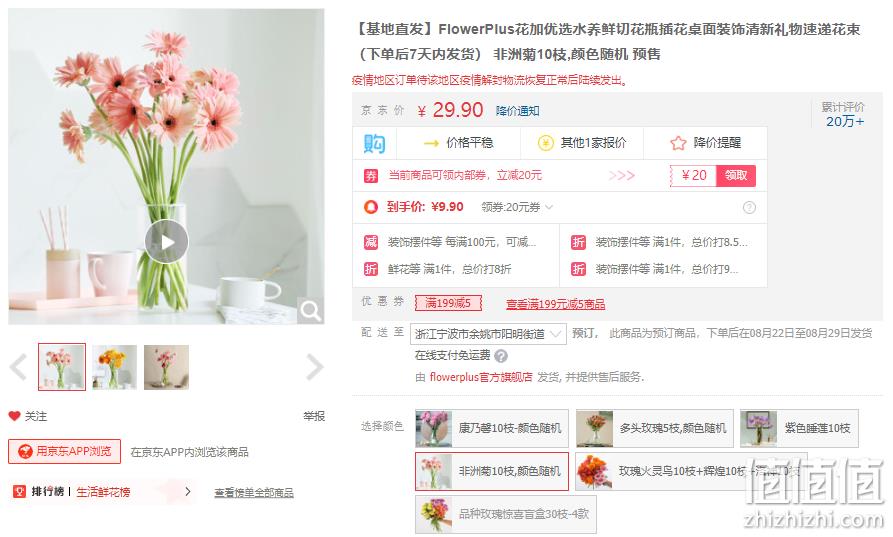Click the heart icon to follow product
893x537 pixels.
(14, 416)
